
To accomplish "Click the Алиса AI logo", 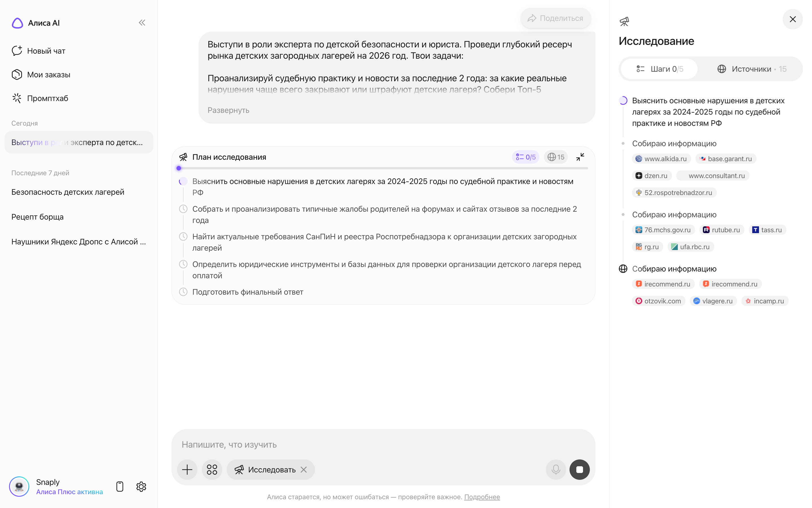I will click(x=17, y=23).
